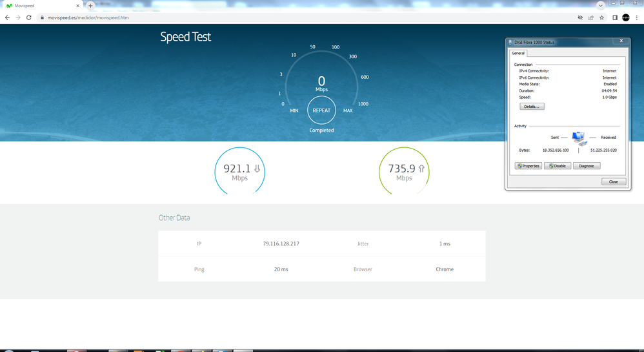Click network computers activity icon
Screen dimensions: 644x352
point(579,138)
